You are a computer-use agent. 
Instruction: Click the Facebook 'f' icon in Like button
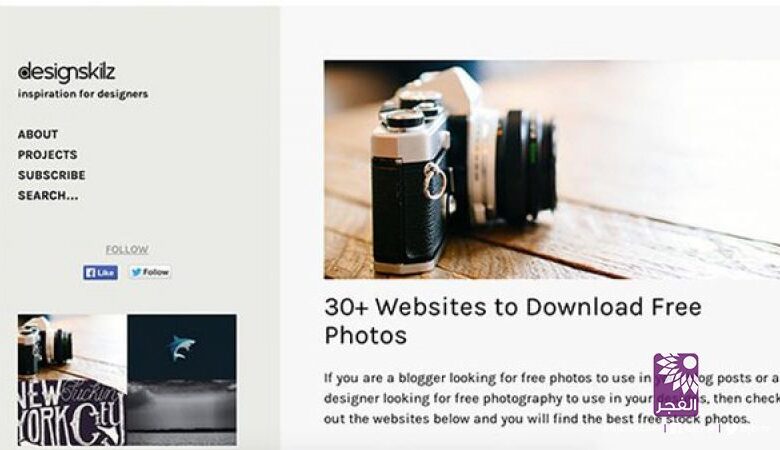(x=90, y=272)
